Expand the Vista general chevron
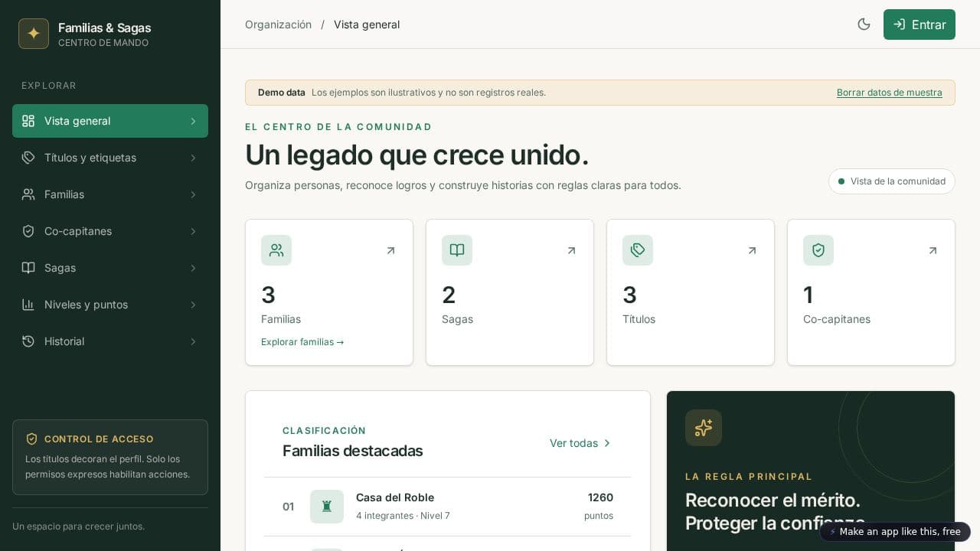 (x=193, y=121)
